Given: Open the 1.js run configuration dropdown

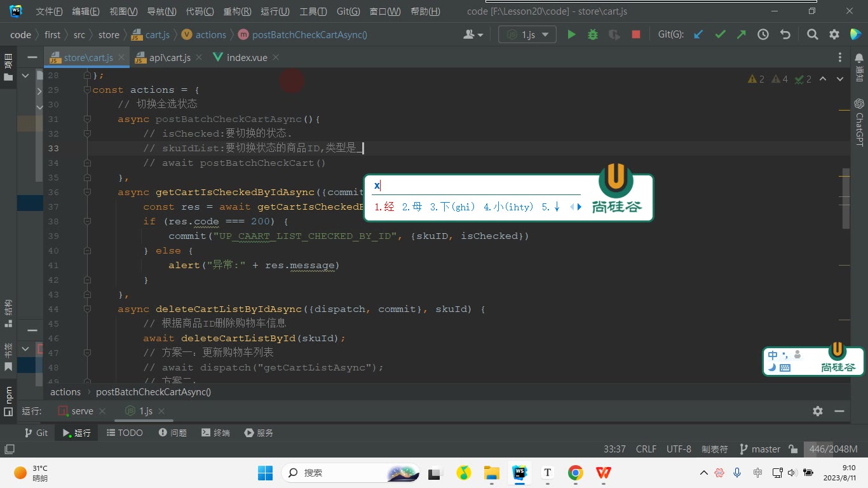Looking at the screenshot, I should point(527,34).
